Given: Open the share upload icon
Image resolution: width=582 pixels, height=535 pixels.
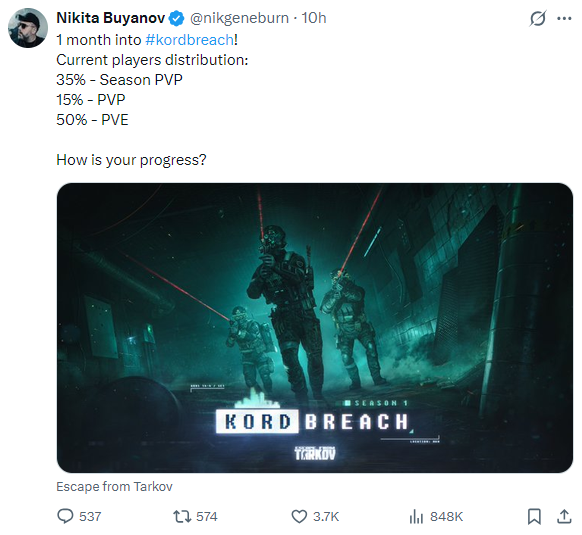Looking at the screenshot, I should [x=564, y=516].
